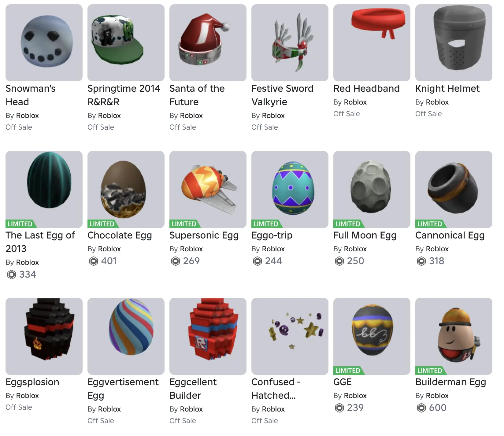The image size is (504, 436).
Task: Click the Robux icon next to 250
Action: [339, 261]
